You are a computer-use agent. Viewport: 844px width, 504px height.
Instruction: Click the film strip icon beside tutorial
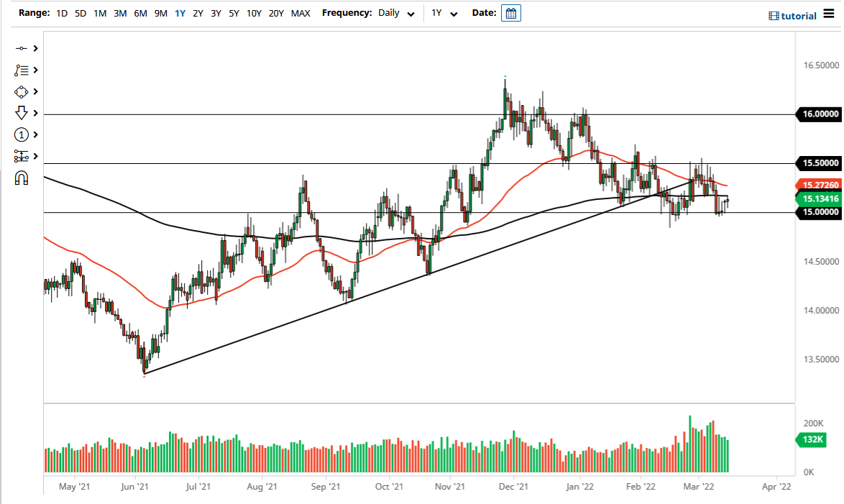(774, 15)
